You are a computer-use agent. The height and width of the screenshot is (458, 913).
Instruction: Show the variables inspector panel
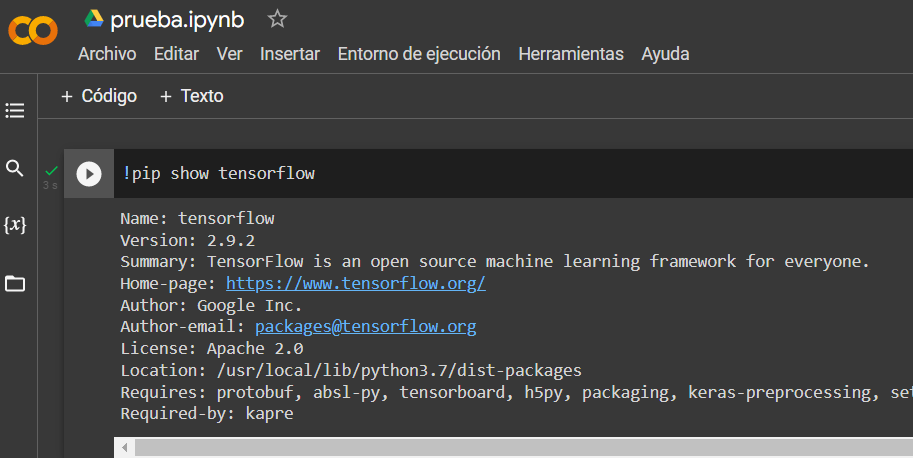tap(15, 226)
